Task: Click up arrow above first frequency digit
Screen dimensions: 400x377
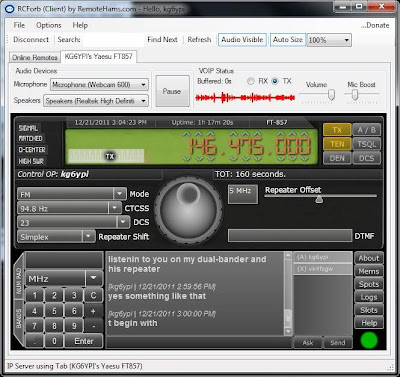Action: click(187, 134)
